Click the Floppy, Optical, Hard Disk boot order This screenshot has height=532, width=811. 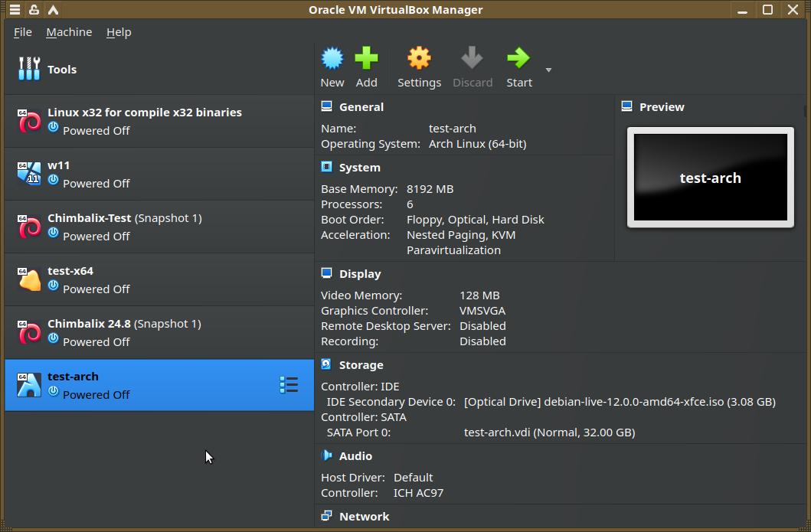(476, 220)
